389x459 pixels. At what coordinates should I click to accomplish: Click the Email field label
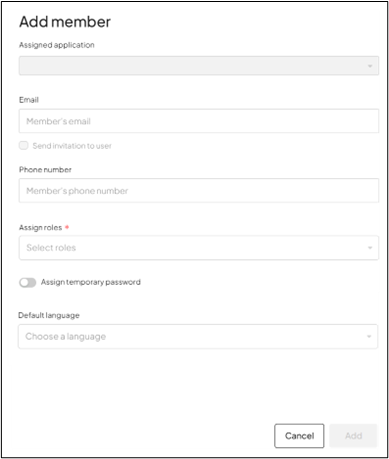pos(29,100)
